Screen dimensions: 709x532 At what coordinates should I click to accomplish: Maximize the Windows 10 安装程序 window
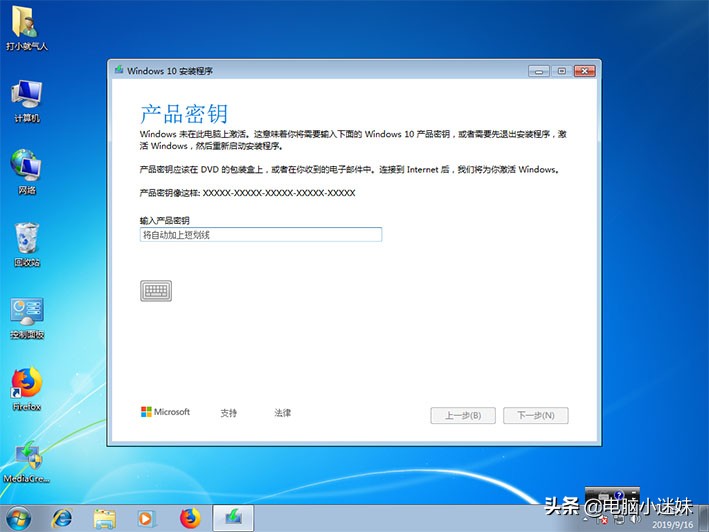(562, 71)
